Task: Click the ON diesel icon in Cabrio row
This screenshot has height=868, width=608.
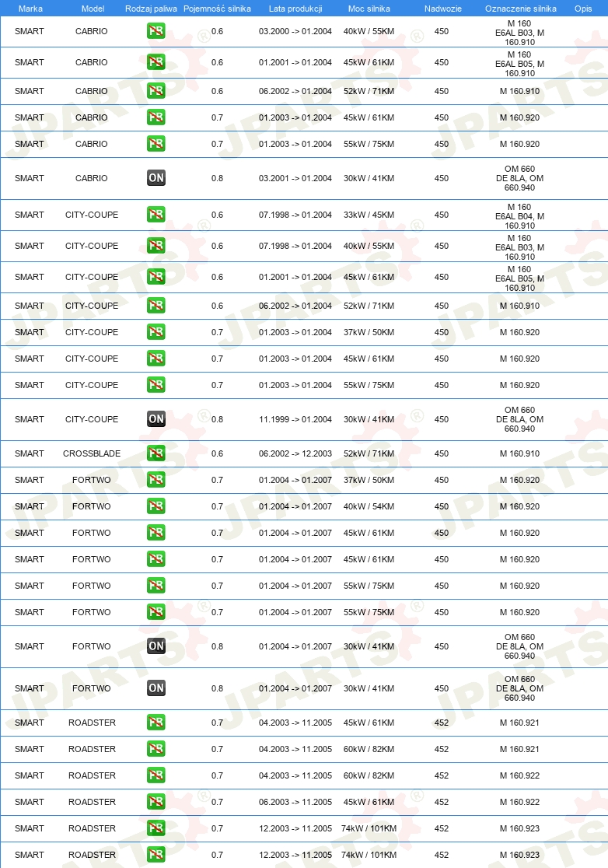Action: point(156,177)
